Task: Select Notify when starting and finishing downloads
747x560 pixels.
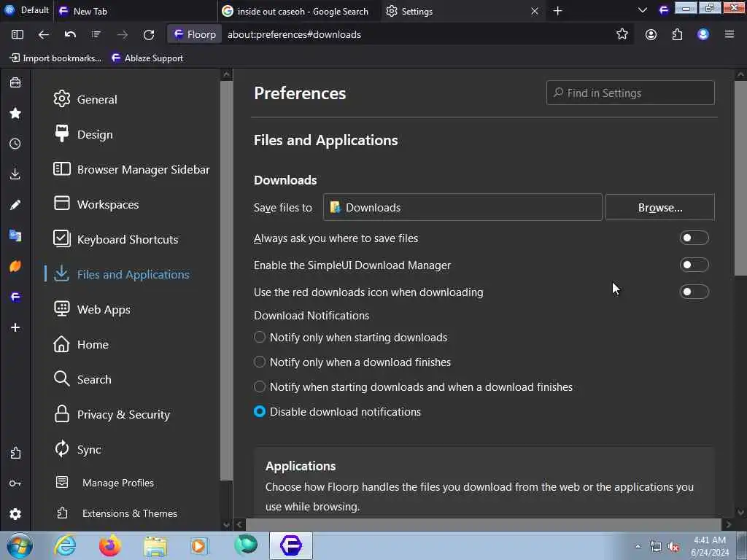Action: [260, 386]
